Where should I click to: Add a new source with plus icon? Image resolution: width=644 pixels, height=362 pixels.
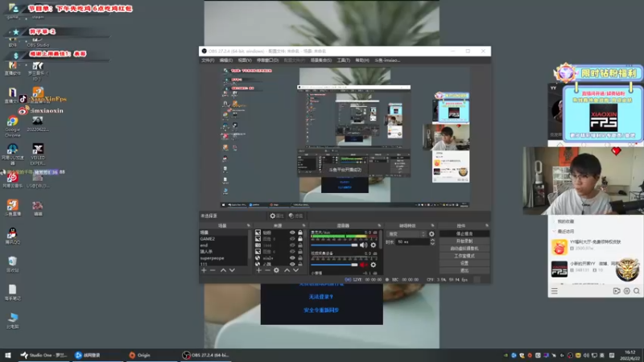click(258, 270)
